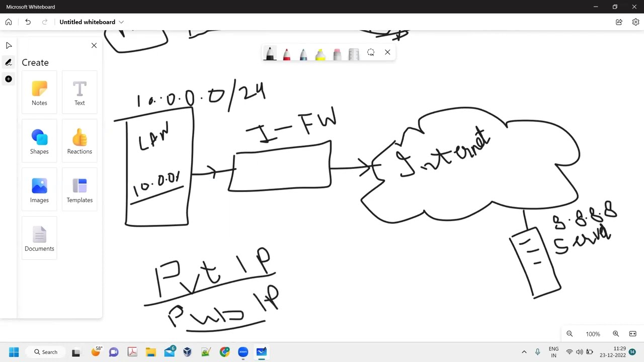
Task: Open the chat app on taskbar
Action: (x=114, y=352)
